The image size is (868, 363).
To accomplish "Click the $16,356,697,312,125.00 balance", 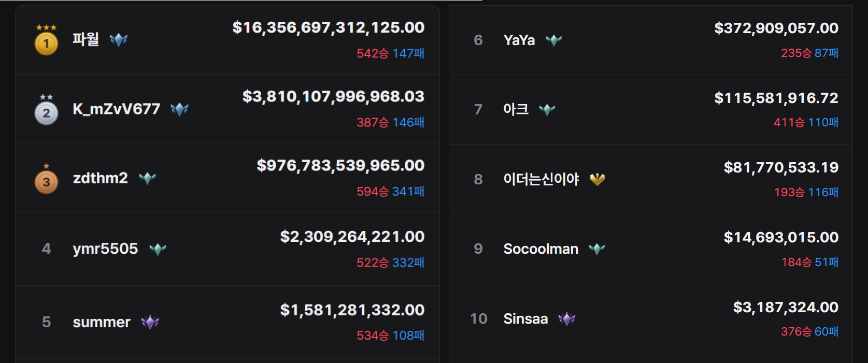I will (329, 27).
